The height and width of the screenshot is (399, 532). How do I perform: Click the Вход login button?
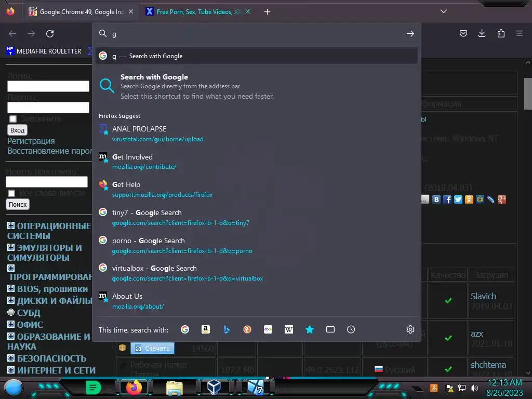click(17, 130)
